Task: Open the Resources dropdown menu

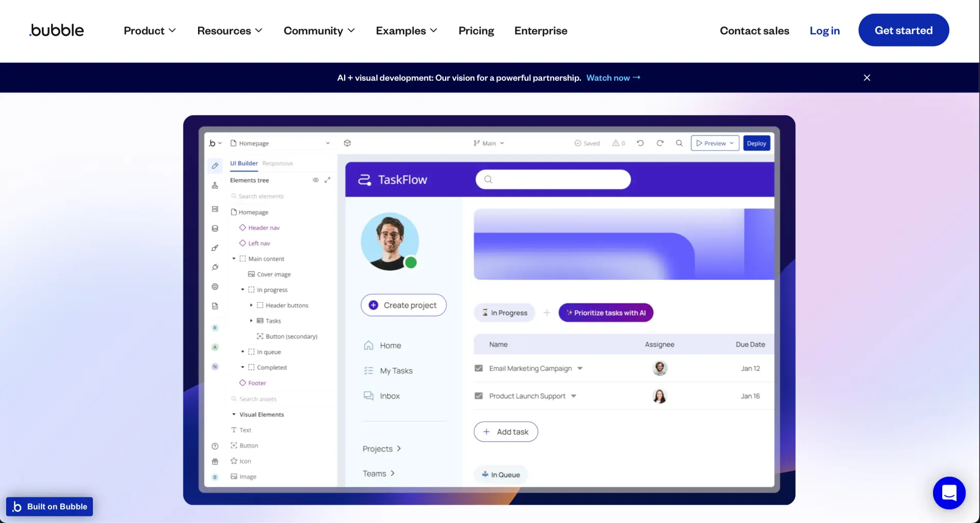Action: coord(230,31)
